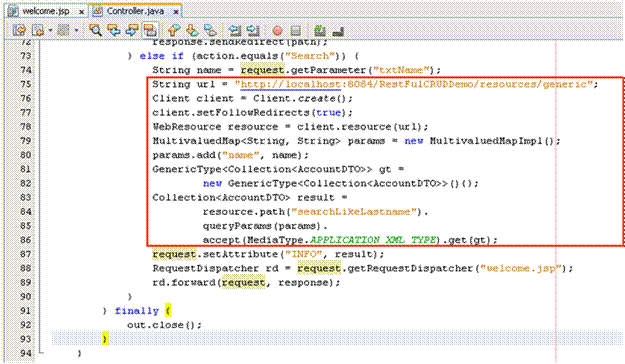This screenshot has height=364, width=625.
Task: Click setFollowRedirects on line 77
Action: (x=253, y=112)
